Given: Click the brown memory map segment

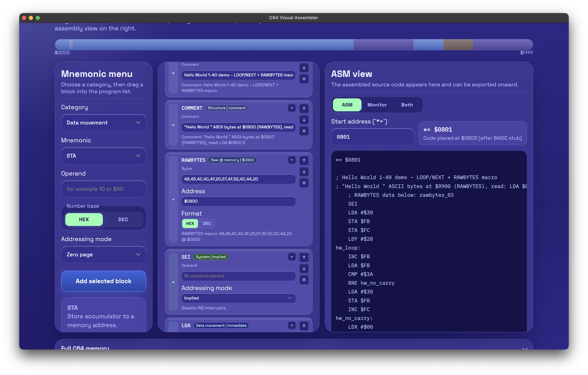Looking at the screenshot, I should [458, 45].
